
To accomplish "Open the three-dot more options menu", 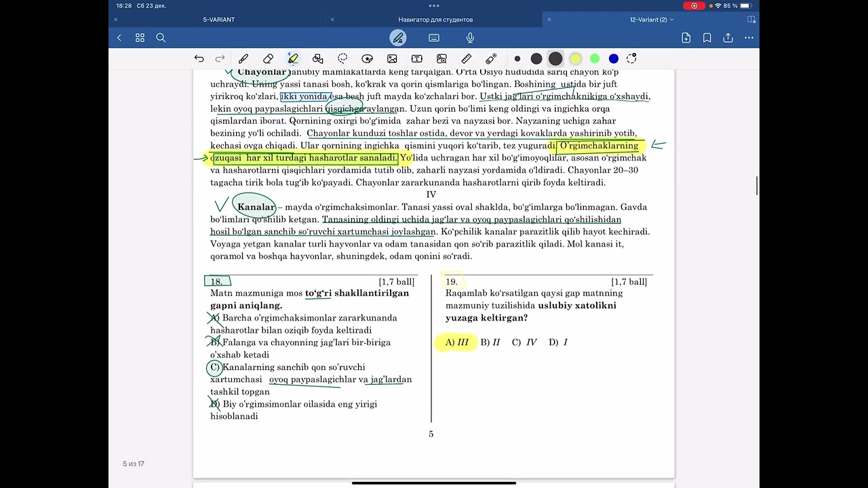I will [749, 38].
